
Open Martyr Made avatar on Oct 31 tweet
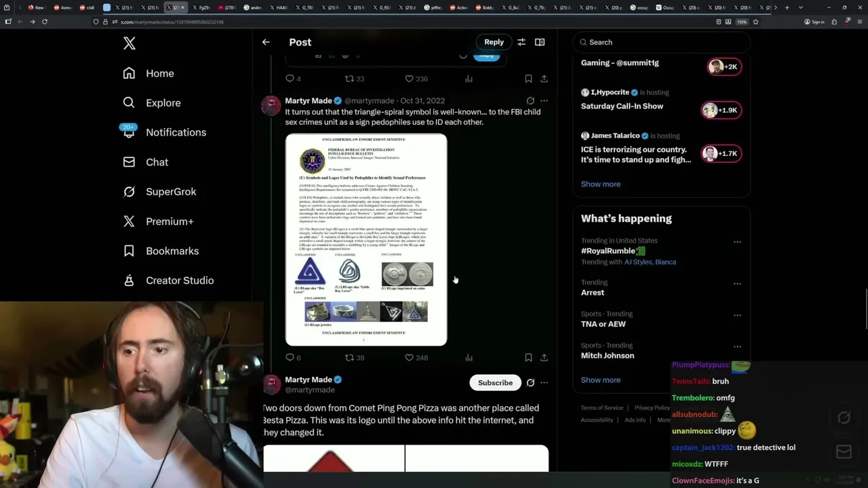pyautogui.click(x=271, y=105)
